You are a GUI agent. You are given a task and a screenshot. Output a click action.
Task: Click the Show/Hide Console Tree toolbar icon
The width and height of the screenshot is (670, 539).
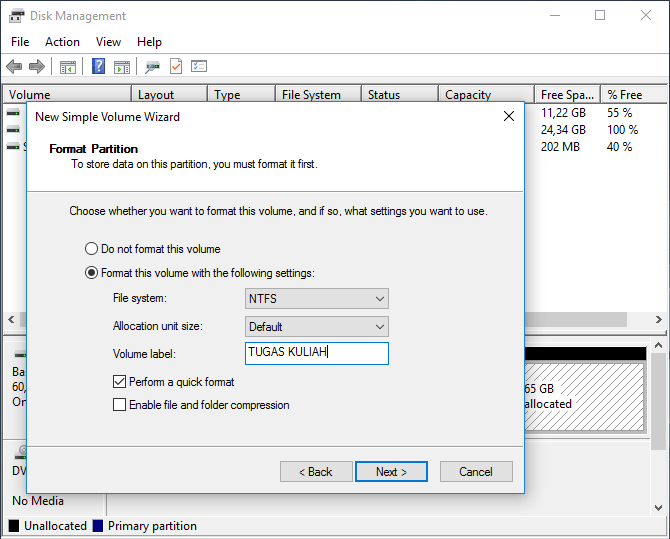(x=68, y=67)
